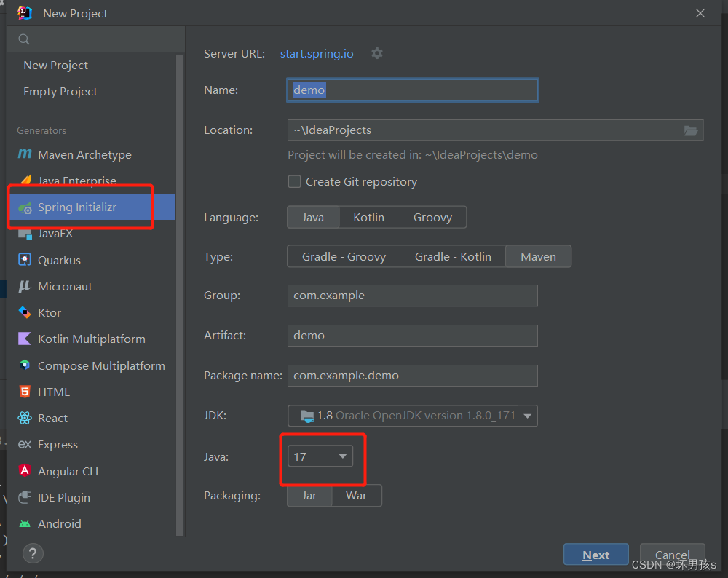Viewport: 728px width, 578px height.
Task: Choose Gradle - Kotlin build type
Action: coord(453,257)
